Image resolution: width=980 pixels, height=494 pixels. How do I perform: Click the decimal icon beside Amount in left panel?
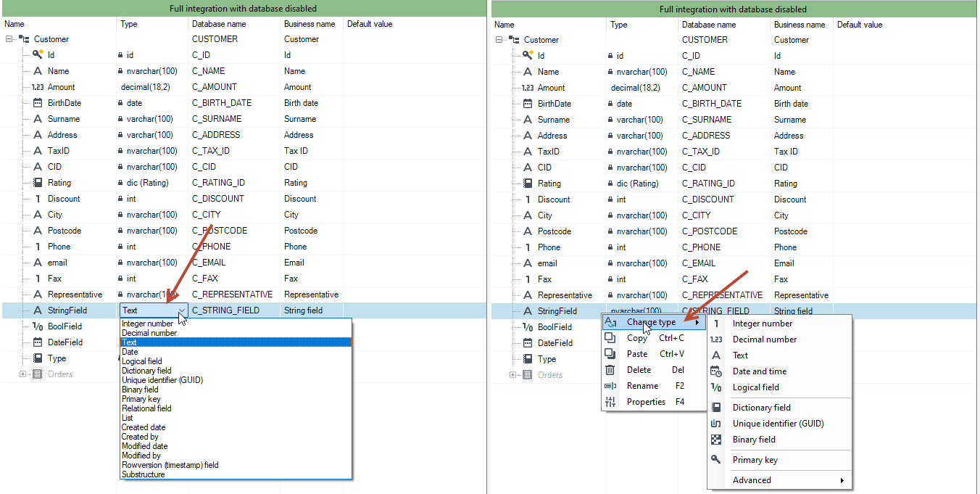point(38,87)
